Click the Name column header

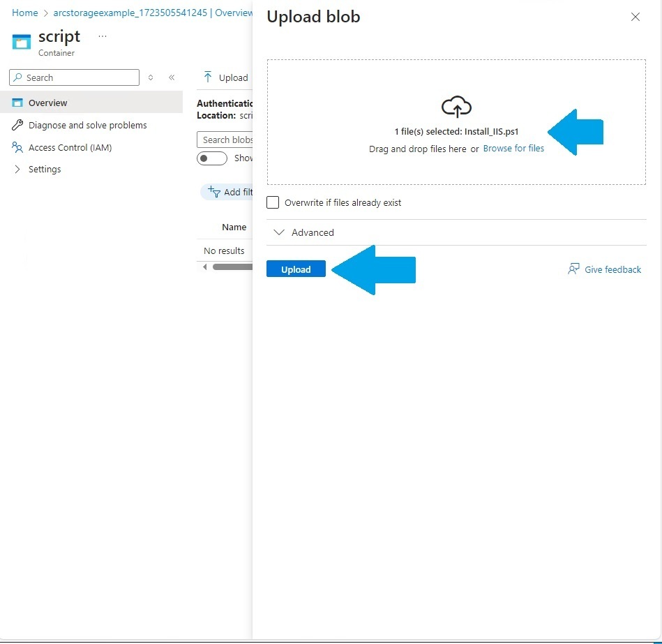(234, 227)
